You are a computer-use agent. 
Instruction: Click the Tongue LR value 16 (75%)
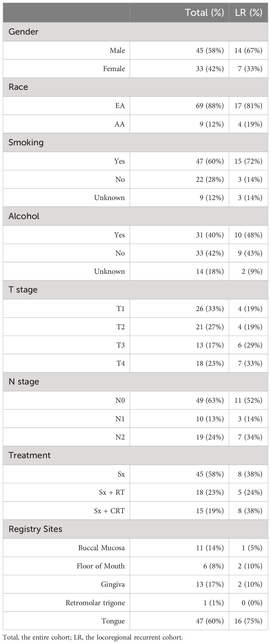[248, 621]
